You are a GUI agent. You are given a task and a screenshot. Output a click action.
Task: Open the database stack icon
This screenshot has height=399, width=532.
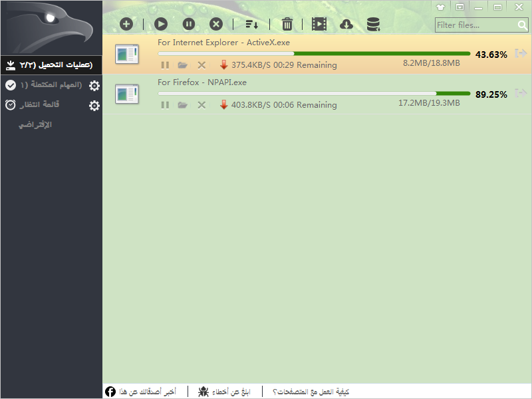pyautogui.click(x=373, y=25)
